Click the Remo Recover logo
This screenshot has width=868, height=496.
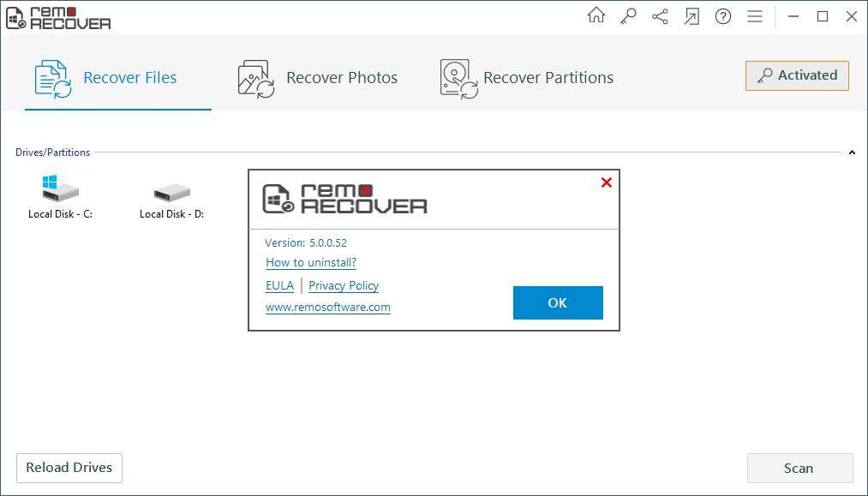60,16
